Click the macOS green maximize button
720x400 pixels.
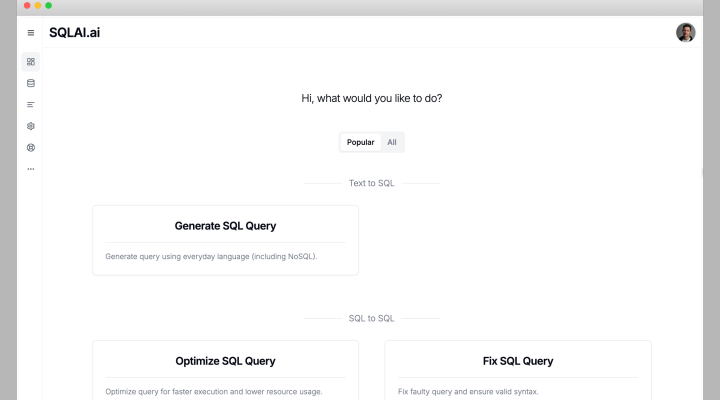pos(48,6)
